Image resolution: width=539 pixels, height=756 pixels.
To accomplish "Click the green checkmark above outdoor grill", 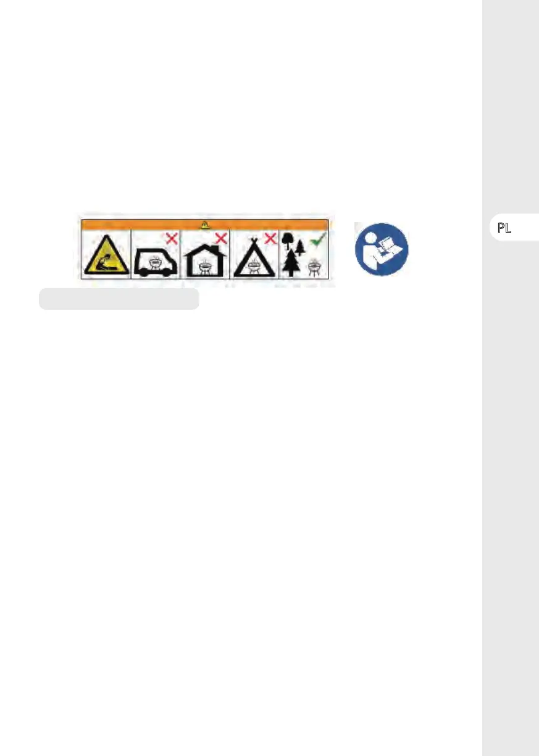I will point(318,239).
